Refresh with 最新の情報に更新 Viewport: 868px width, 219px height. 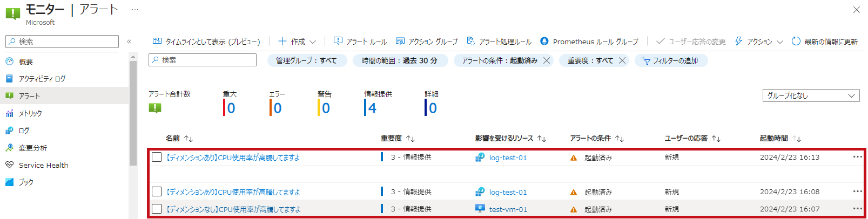tap(824, 42)
